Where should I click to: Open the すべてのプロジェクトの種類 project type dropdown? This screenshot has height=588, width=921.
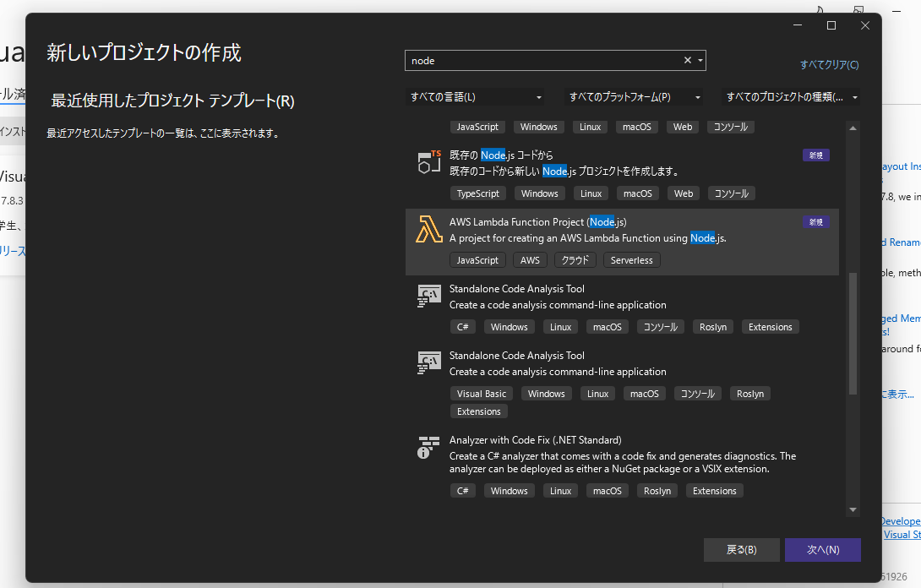791,97
